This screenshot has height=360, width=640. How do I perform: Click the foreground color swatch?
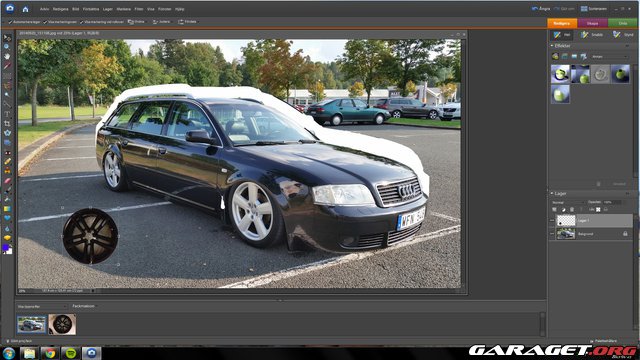click(5, 247)
